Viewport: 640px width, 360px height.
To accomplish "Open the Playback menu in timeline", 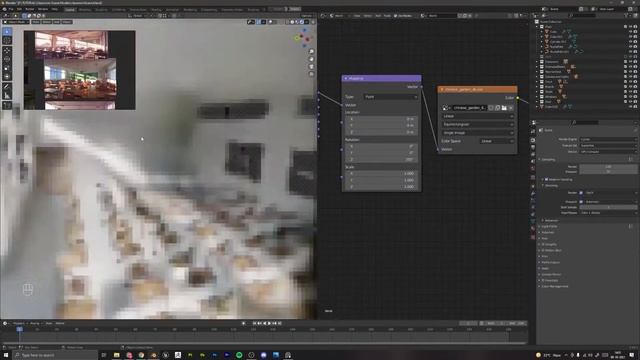I will [19, 323].
